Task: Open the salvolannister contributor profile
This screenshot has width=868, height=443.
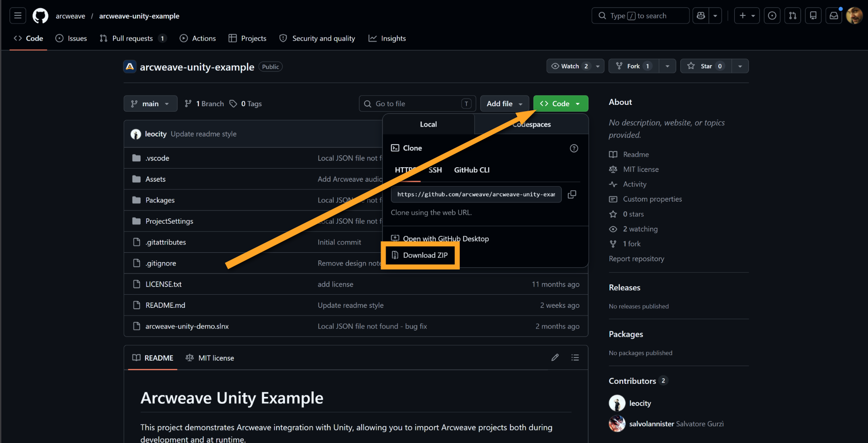Action: point(651,424)
